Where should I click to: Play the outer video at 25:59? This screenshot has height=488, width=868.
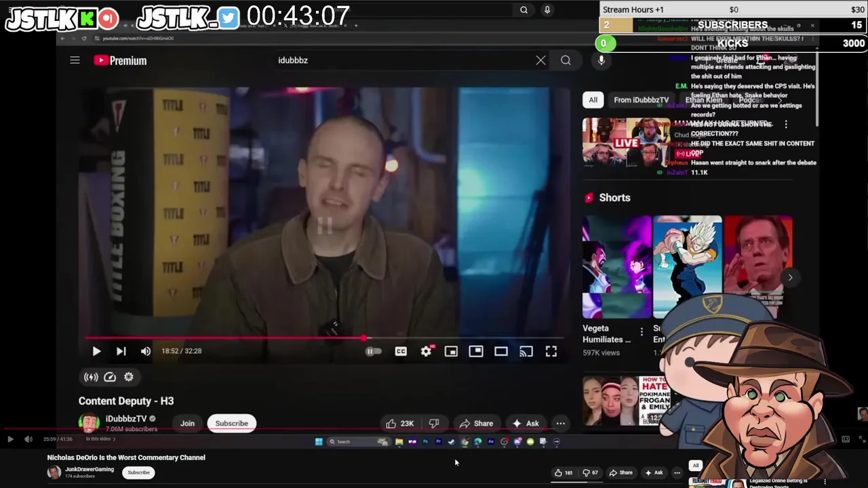click(x=10, y=439)
